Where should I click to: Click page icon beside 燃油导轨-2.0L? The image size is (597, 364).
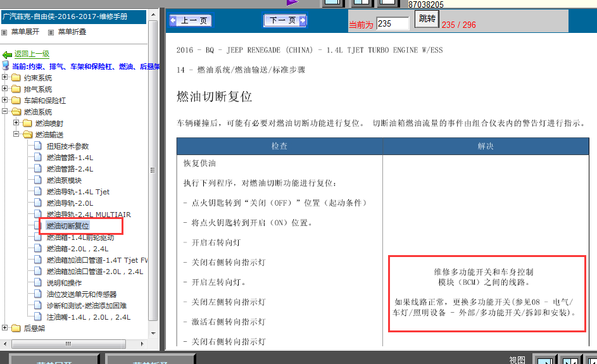(38, 203)
